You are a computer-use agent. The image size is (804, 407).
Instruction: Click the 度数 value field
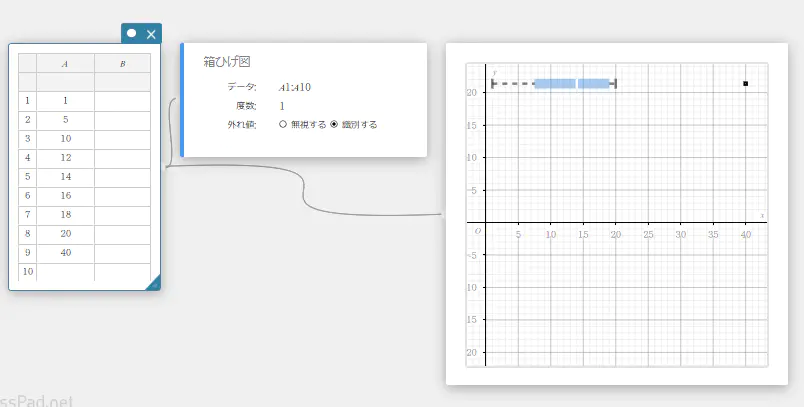[x=282, y=106]
